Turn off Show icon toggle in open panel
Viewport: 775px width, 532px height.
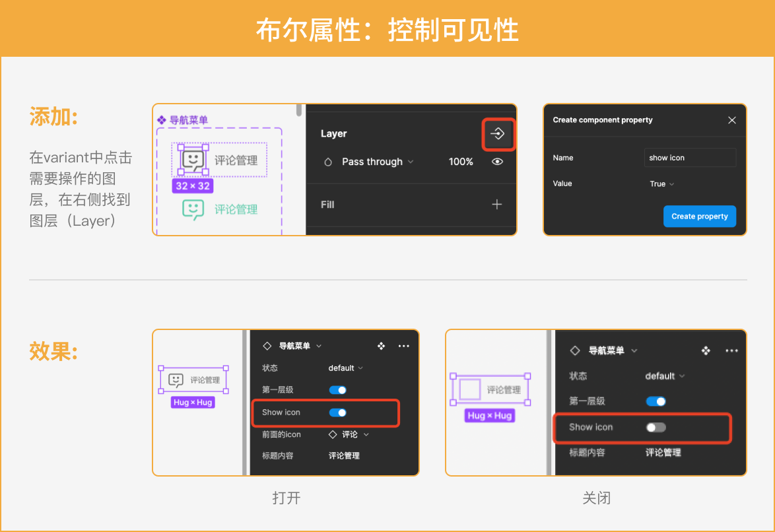pyautogui.click(x=338, y=413)
